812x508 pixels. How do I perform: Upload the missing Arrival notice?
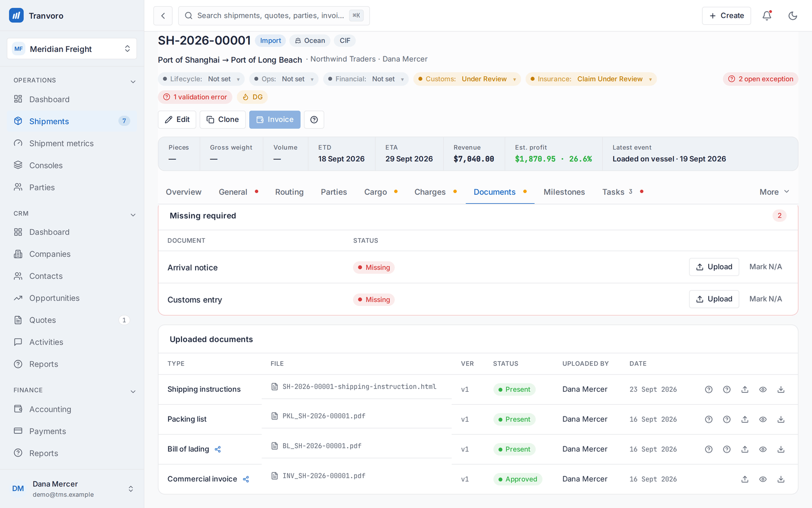714,267
